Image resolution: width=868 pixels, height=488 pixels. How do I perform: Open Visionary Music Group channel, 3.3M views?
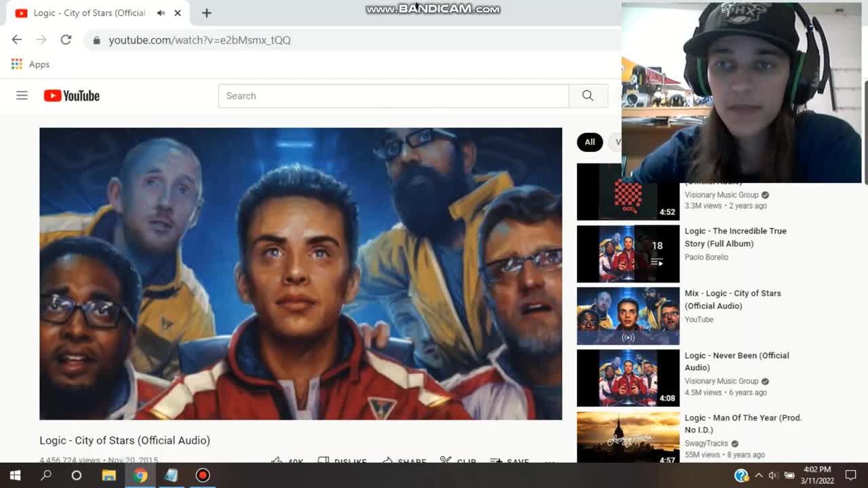point(722,195)
